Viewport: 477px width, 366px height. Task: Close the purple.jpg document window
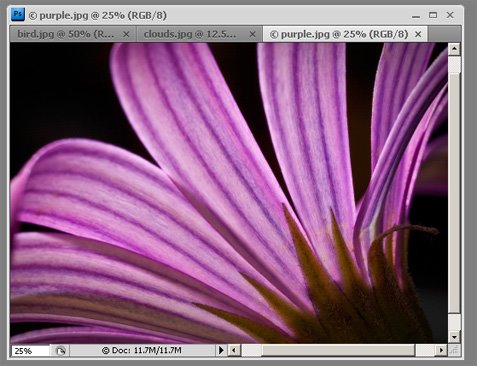450,15
